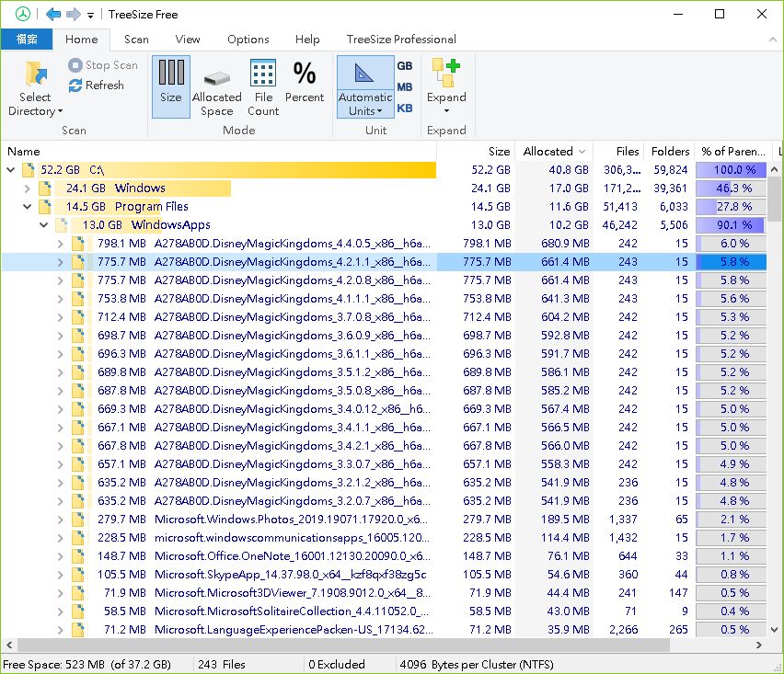
Task: Click folder icon of Microsoft.Office.OneNote
Action: coord(77,556)
